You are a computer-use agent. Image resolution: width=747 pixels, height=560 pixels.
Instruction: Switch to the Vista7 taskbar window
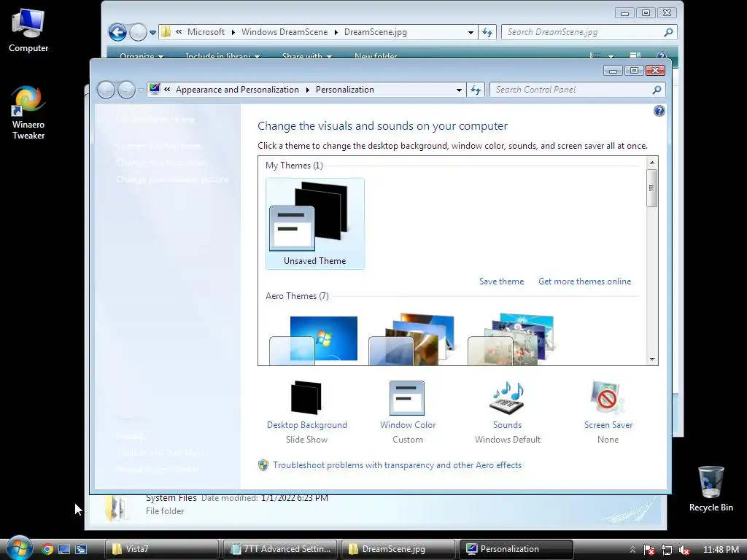pyautogui.click(x=161, y=549)
